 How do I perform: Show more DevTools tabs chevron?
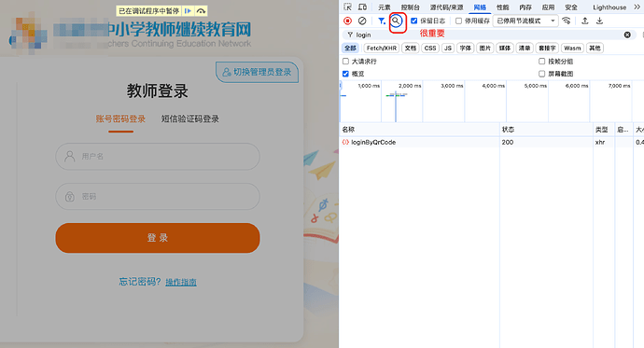click(x=637, y=7)
